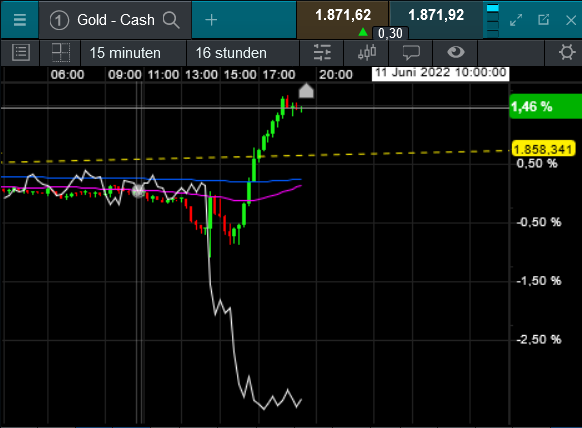The width and height of the screenshot is (582, 428).
Task: Add a new chart tab with plus
Action: point(211,20)
